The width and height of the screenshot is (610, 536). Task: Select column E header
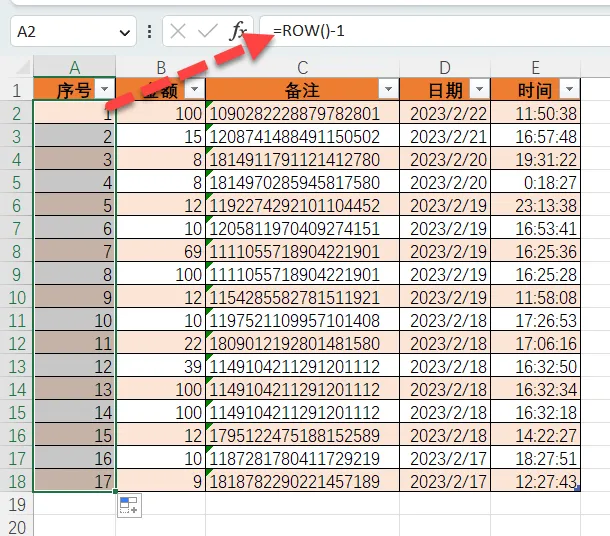[x=536, y=67]
